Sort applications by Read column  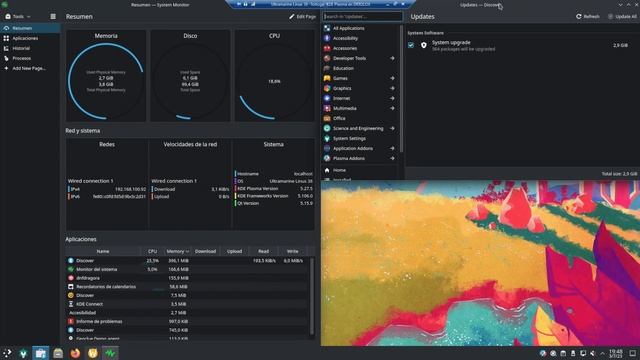coord(263,251)
